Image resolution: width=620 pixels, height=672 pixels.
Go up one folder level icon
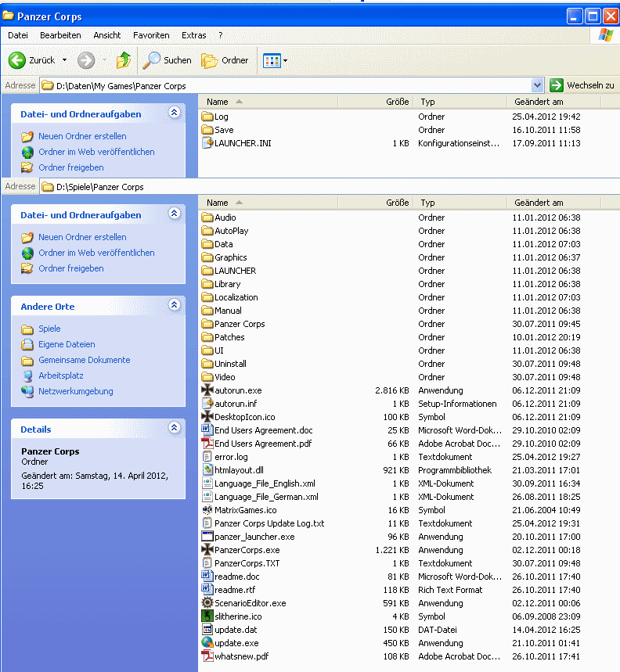click(124, 60)
